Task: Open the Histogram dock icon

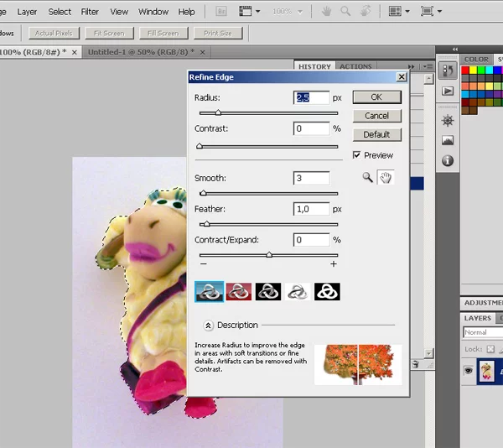Action: pyautogui.click(x=448, y=140)
